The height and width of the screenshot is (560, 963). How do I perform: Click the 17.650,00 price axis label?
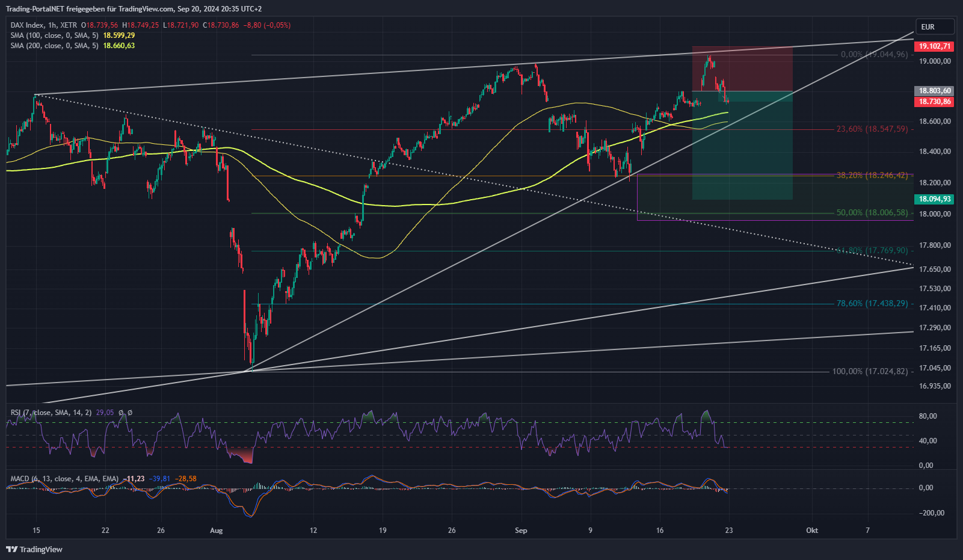pyautogui.click(x=935, y=269)
